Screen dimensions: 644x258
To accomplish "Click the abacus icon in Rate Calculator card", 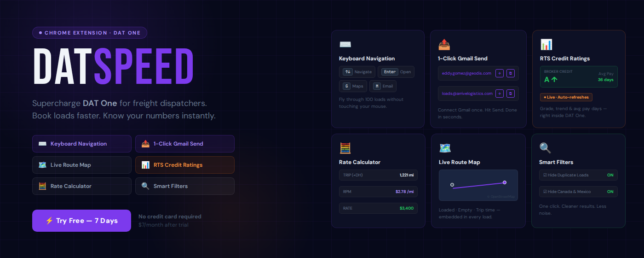I will pyautogui.click(x=345, y=148).
